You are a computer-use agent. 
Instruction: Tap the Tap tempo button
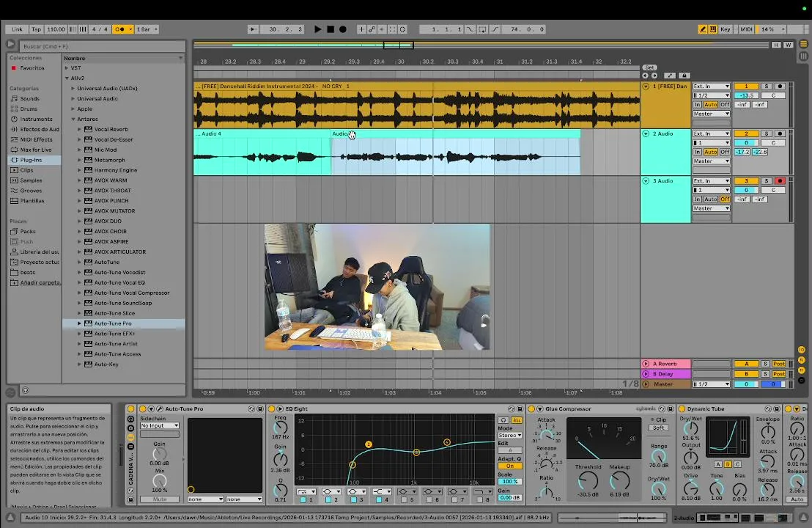point(36,29)
